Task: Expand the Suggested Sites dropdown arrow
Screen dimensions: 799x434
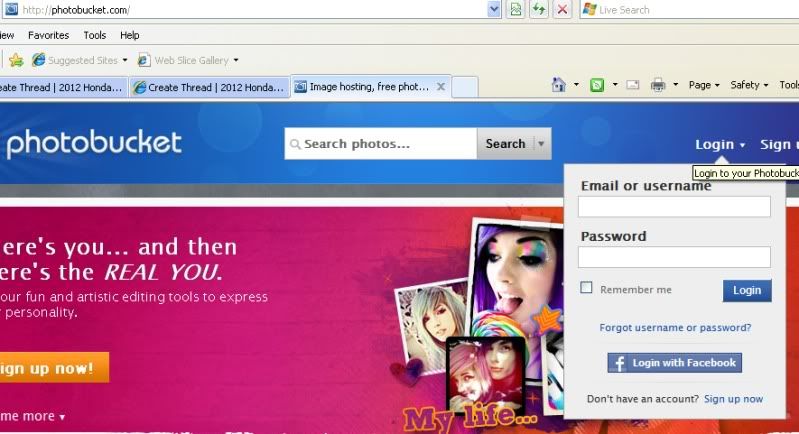Action: (x=125, y=60)
